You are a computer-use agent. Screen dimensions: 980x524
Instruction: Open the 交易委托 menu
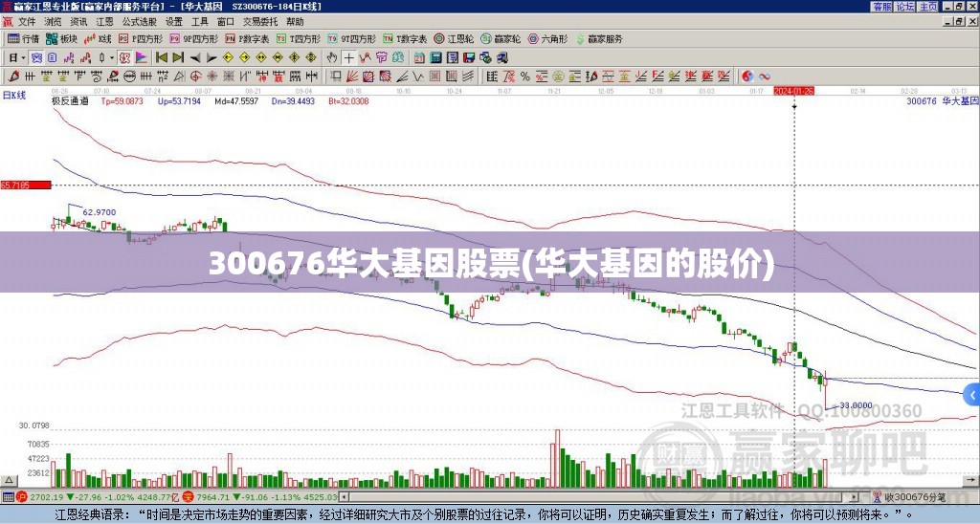click(260, 22)
